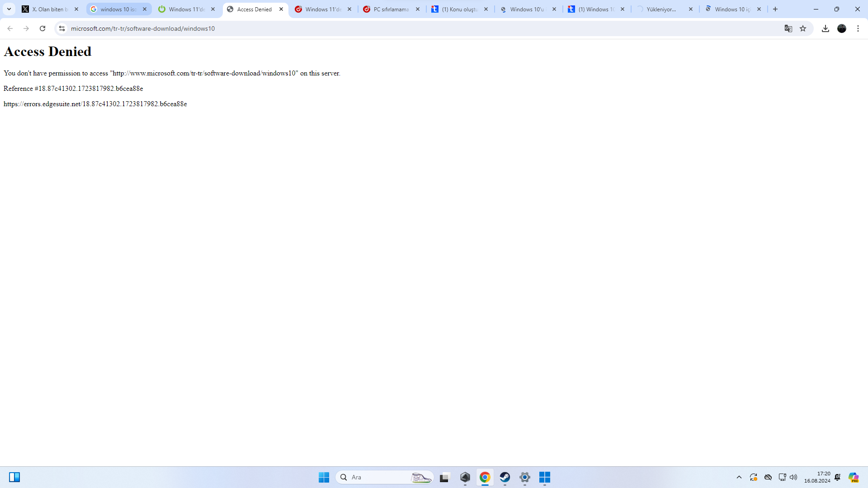Open a new browser tab
Viewport: 868px width, 488px height.
[775, 9]
